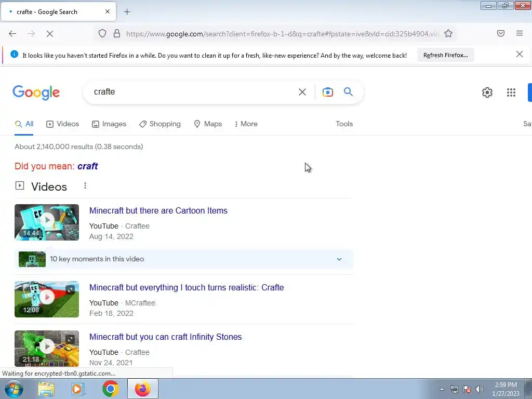Dismiss the Firefox refresh notification bar
Screen dimensions: 532x399
pyautogui.click(x=520, y=54)
